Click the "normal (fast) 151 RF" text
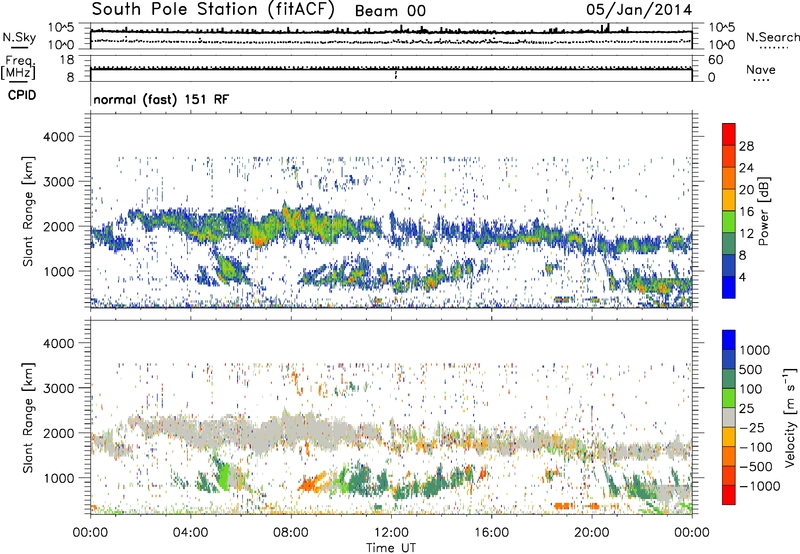This screenshot has height=554, width=800. (161, 99)
